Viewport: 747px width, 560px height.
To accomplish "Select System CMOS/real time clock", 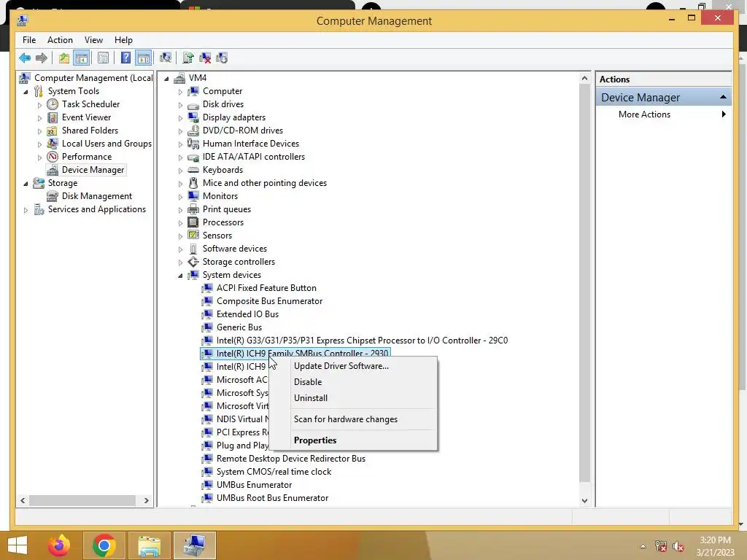I will [x=274, y=472].
